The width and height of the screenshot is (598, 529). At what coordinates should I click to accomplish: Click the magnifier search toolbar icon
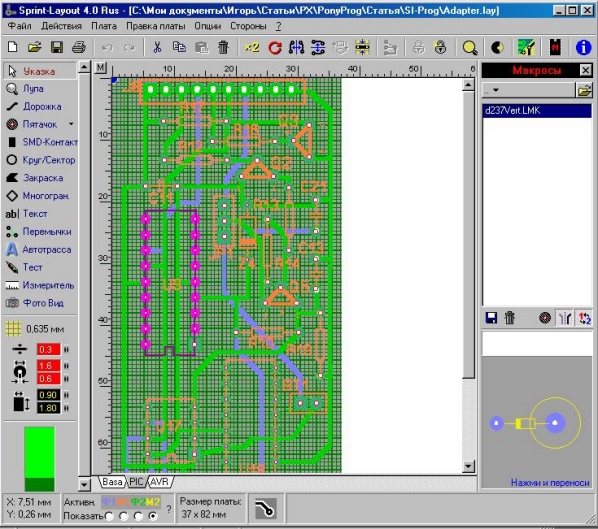[x=469, y=48]
